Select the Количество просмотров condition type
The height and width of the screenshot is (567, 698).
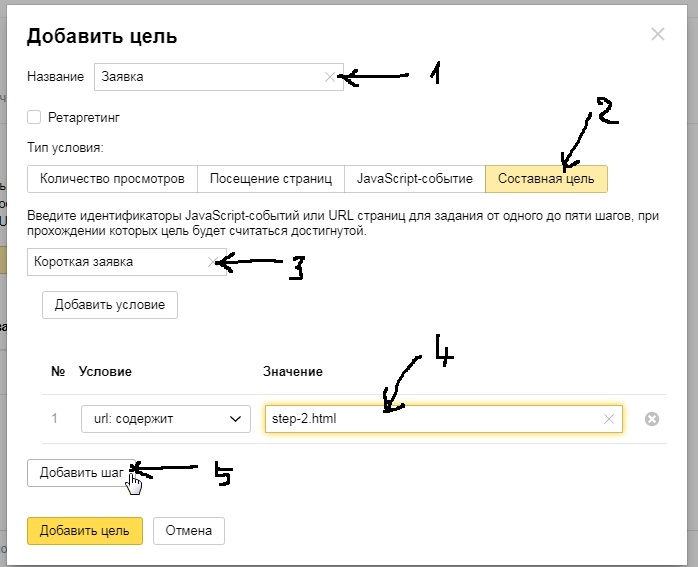click(112, 179)
